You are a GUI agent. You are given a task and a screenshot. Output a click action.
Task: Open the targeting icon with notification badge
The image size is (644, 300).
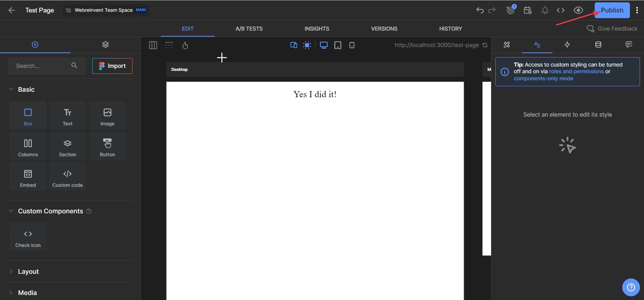coord(511,10)
